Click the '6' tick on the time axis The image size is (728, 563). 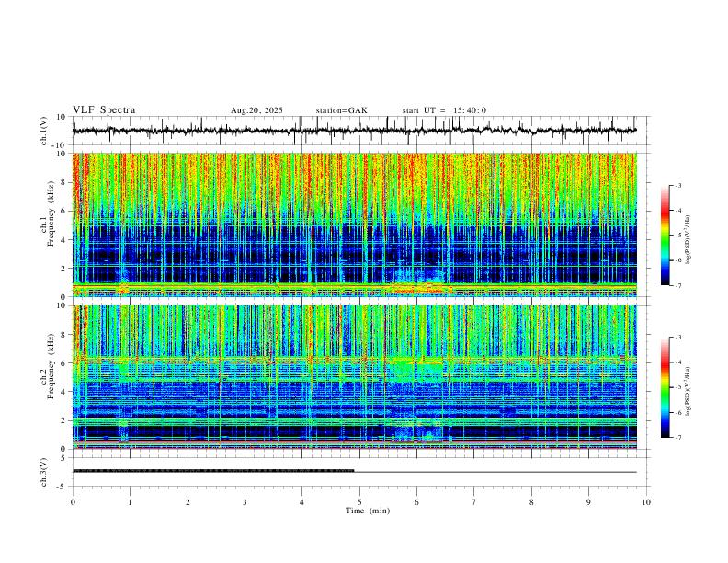click(x=417, y=502)
